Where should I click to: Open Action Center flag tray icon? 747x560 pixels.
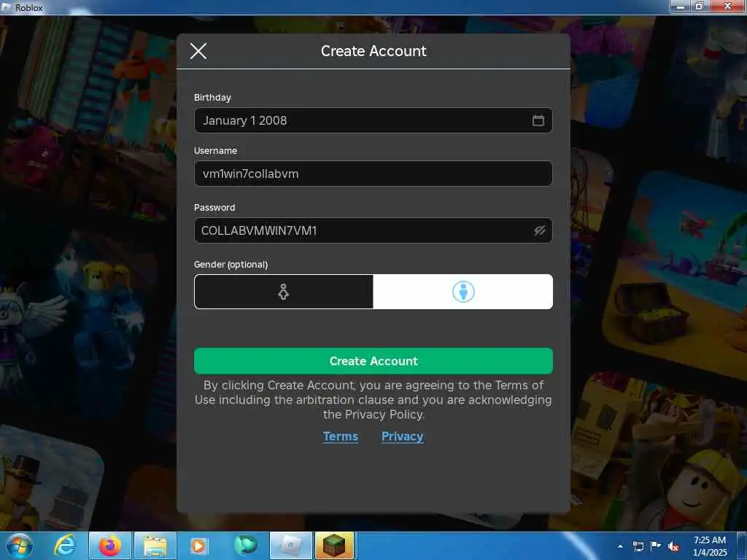coord(656,546)
